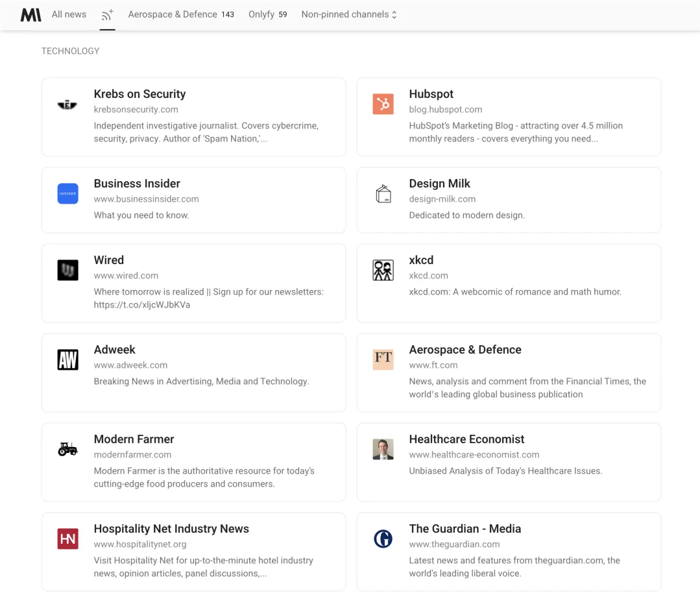Viewport: 700px width, 597px height.
Task: Choose the Adweek source title
Action: tap(115, 350)
